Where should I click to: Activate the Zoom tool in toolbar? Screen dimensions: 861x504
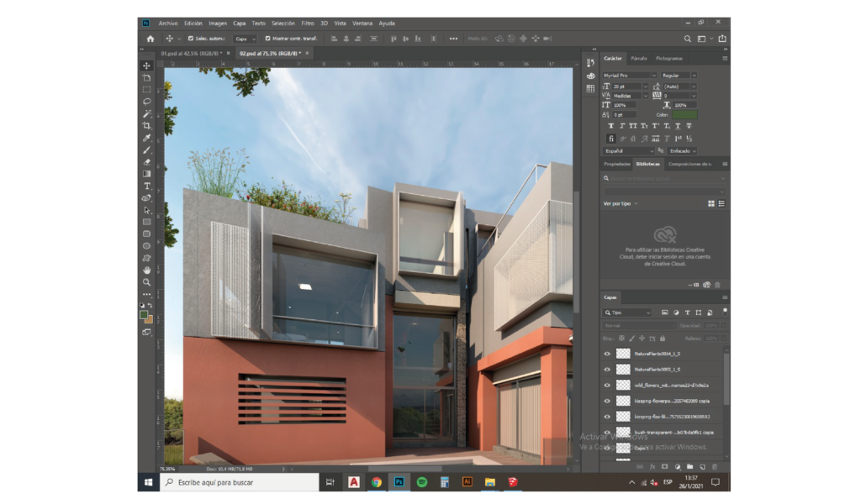tap(146, 282)
